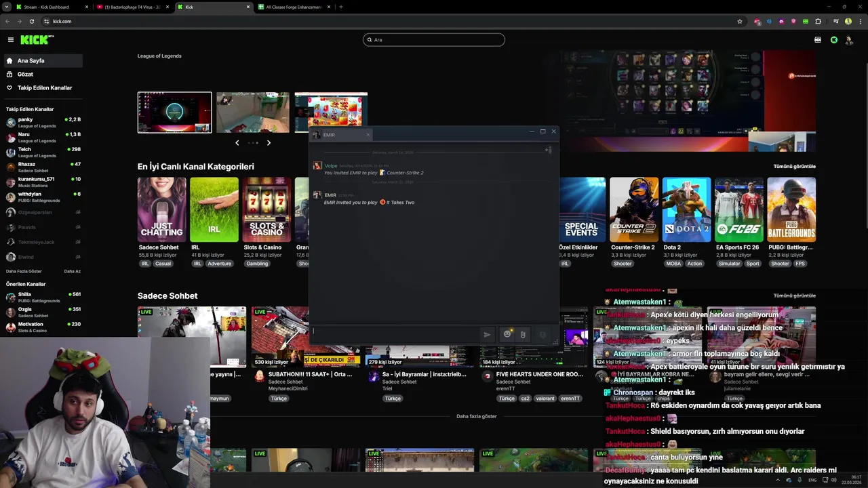Click the voice chat microphone in Steam chat
Image resolution: width=868 pixels, height=488 pixels.
pos(542,334)
